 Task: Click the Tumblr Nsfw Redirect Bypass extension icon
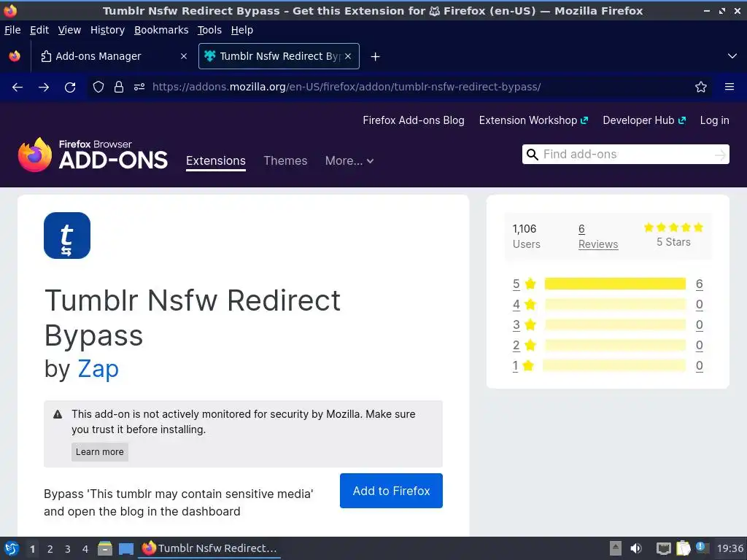(x=67, y=236)
